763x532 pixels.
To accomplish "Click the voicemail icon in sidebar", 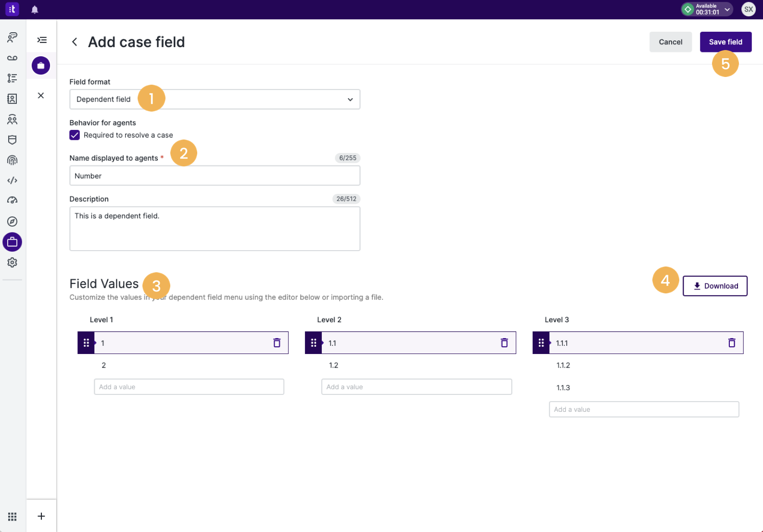I will tap(12, 58).
